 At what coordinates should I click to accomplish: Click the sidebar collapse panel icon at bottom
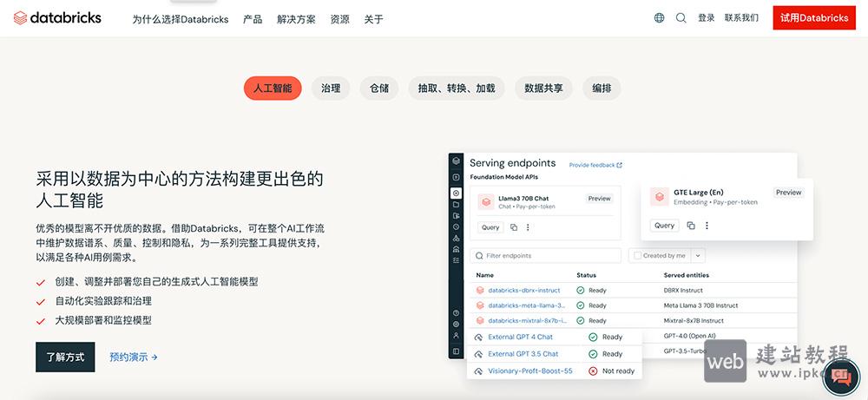(x=456, y=351)
